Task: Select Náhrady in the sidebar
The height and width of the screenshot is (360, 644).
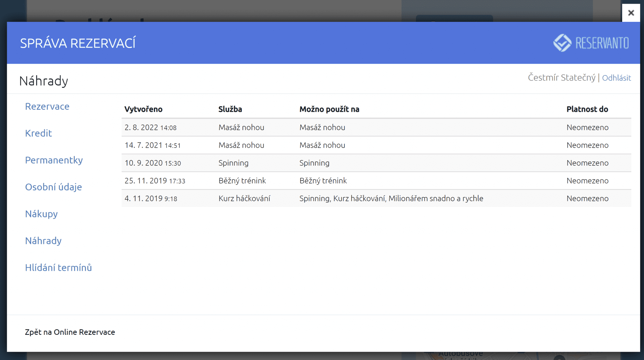Action: coord(43,241)
